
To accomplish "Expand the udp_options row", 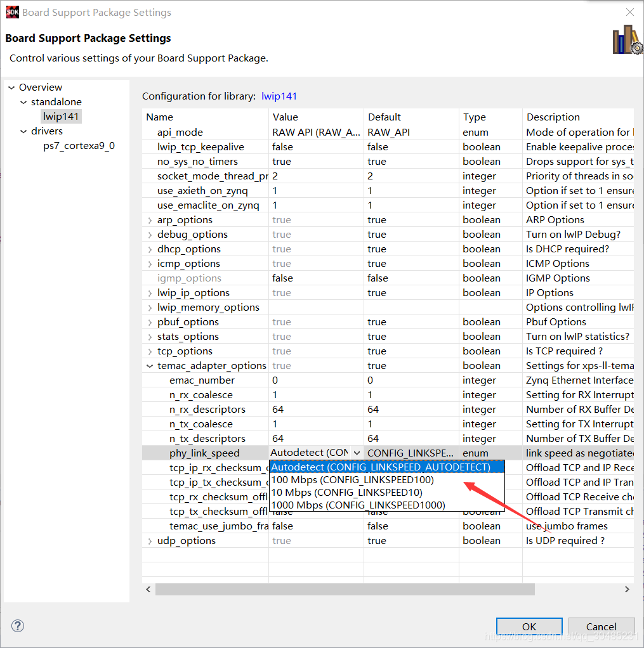I will click(x=150, y=541).
